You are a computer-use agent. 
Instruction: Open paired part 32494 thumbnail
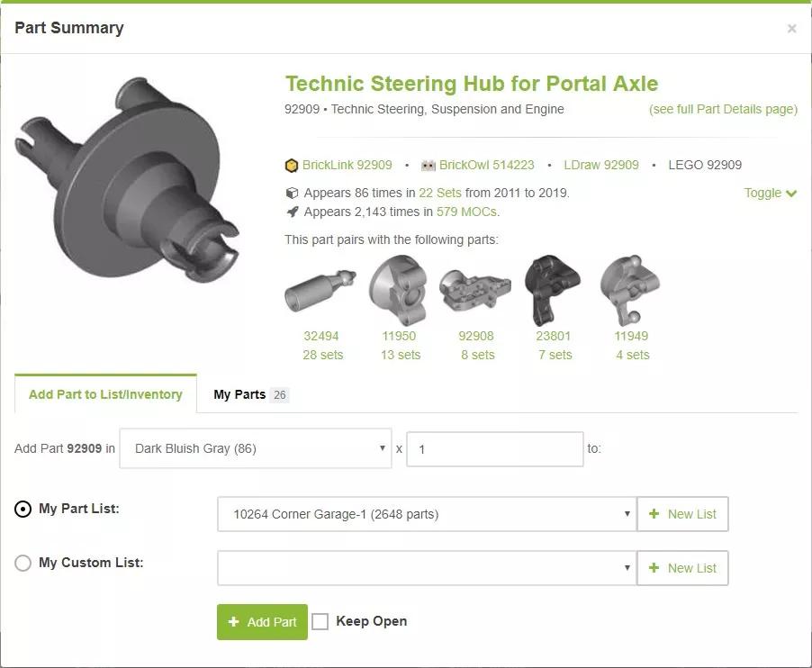(320, 291)
